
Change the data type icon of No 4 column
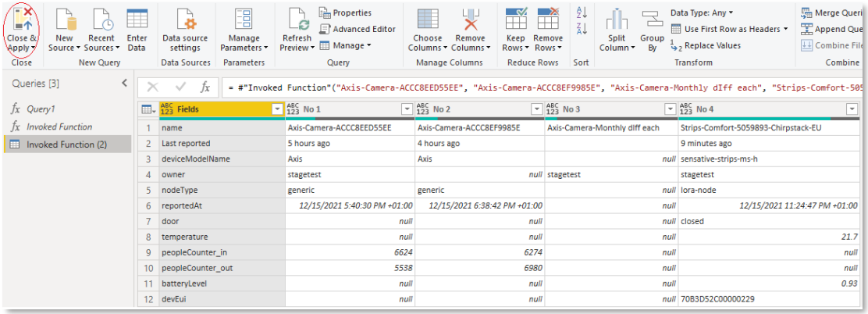pyautogui.click(x=686, y=109)
